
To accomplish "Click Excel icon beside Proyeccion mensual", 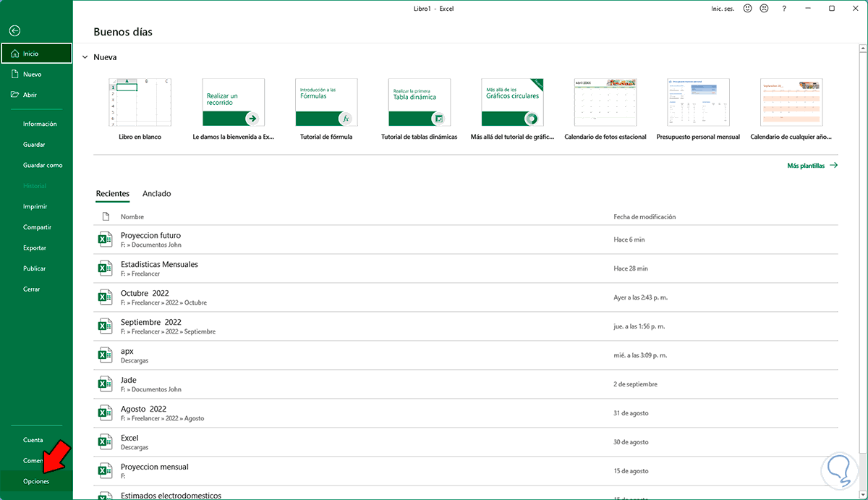I will pos(105,471).
